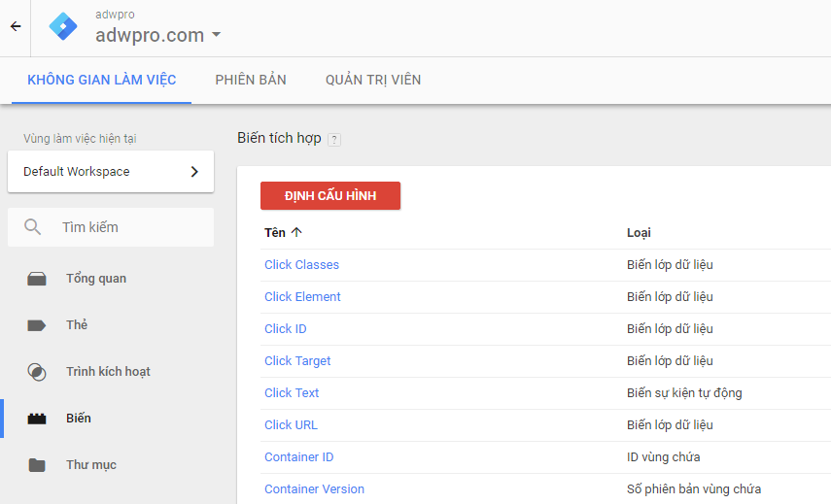
Task: Open the Quản trị viên tab
Action: pos(373,80)
